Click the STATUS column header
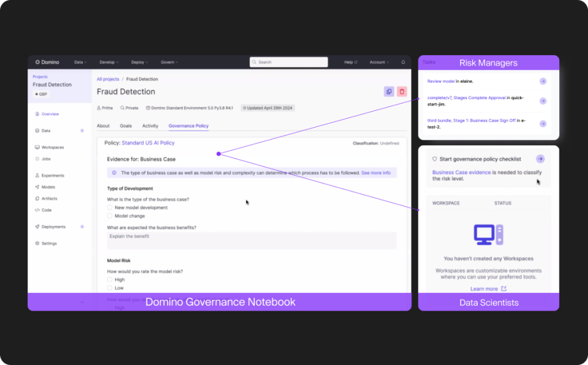This screenshot has width=588, height=365. (x=502, y=203)
